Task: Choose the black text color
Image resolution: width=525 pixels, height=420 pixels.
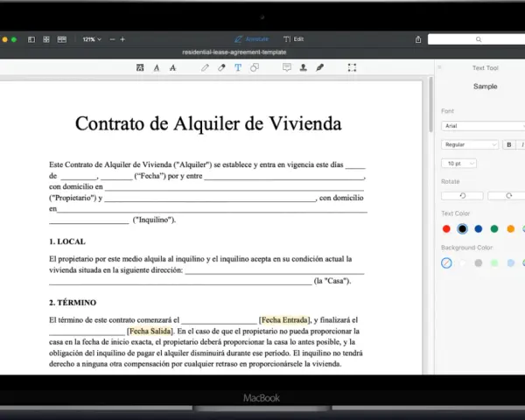Action: pos(462,228)
